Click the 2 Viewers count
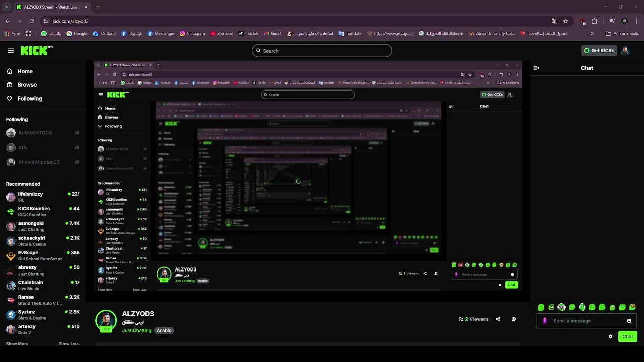644x362 pixels. [x=473, y=319]
